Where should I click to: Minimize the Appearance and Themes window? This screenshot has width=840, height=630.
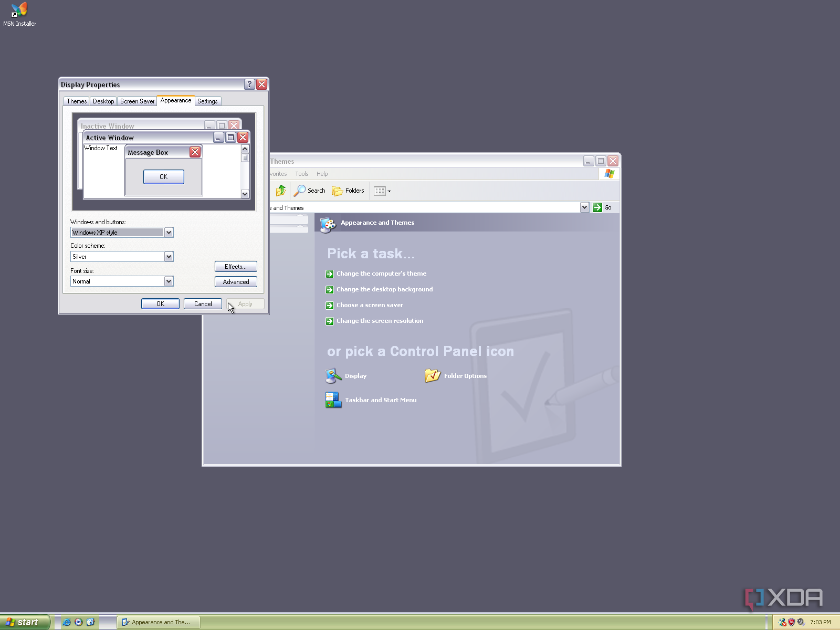589,161
